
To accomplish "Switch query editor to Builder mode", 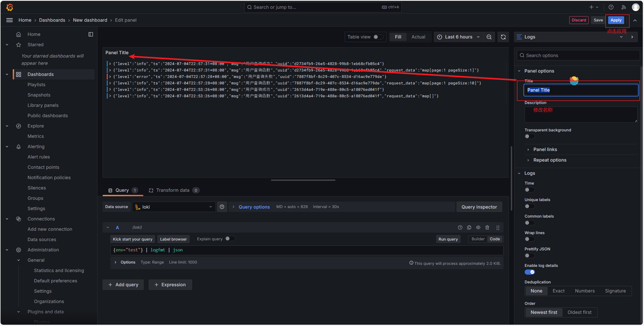I will 478,239.
